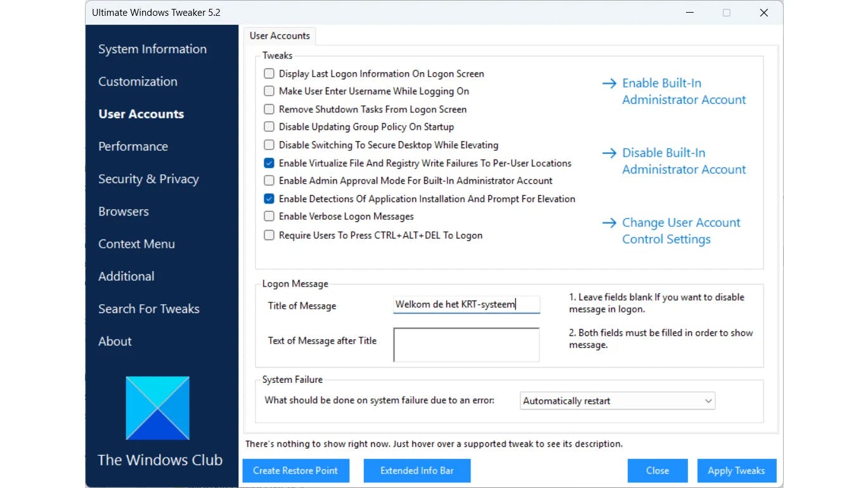The image size is (868, 488).
Task: Click the Extended Info Bar button
Action: pyautogui.click(x=417, y=471)
